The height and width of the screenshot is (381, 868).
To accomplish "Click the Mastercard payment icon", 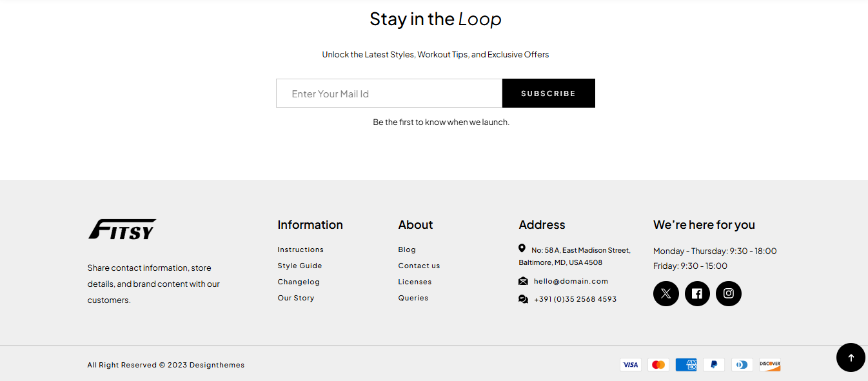I will pos(658,365).
